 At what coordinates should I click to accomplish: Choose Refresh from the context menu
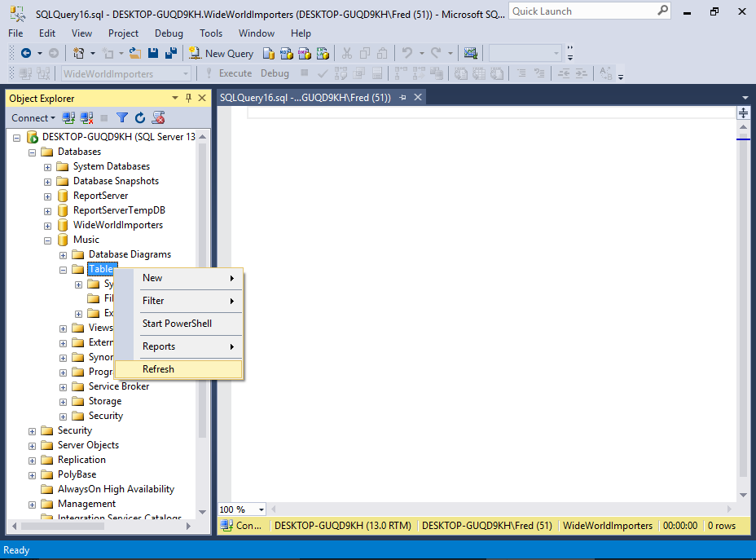pyautogui.click(x=158, y=369)
